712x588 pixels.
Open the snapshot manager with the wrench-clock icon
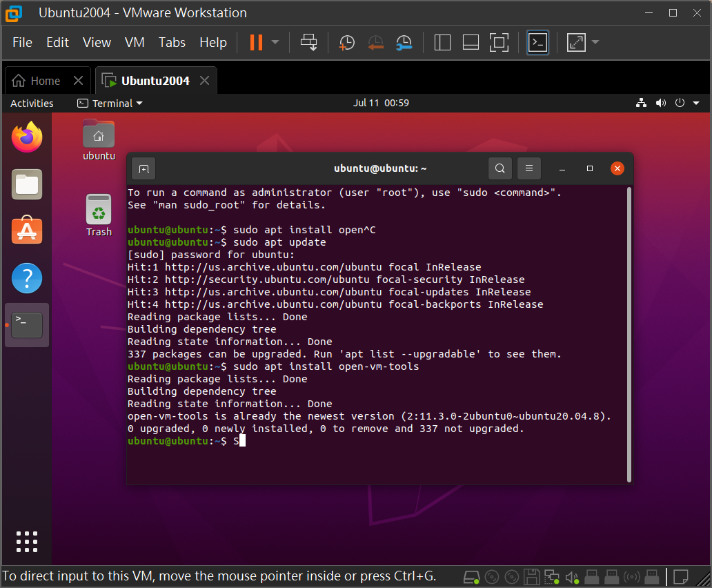[x=404, y=43]
